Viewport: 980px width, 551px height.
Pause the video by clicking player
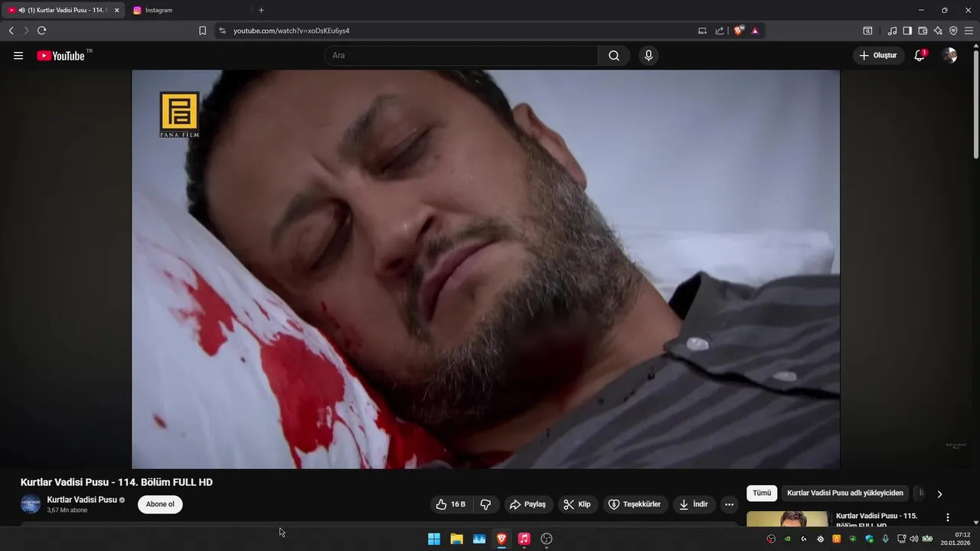point(485,269)
